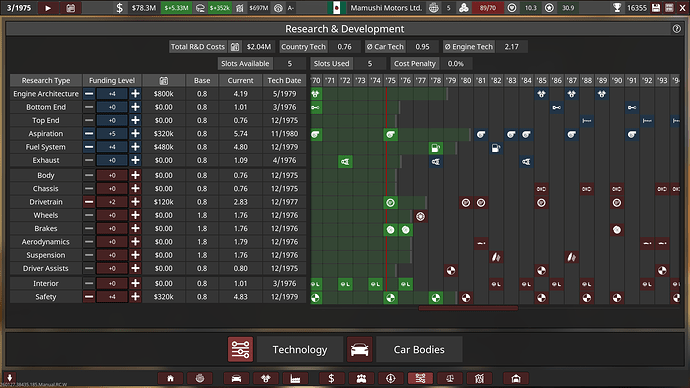Click the Technology sliders icon button
Image resolution: width=690 pixels, height=388 pixels.
click(240, 349)
